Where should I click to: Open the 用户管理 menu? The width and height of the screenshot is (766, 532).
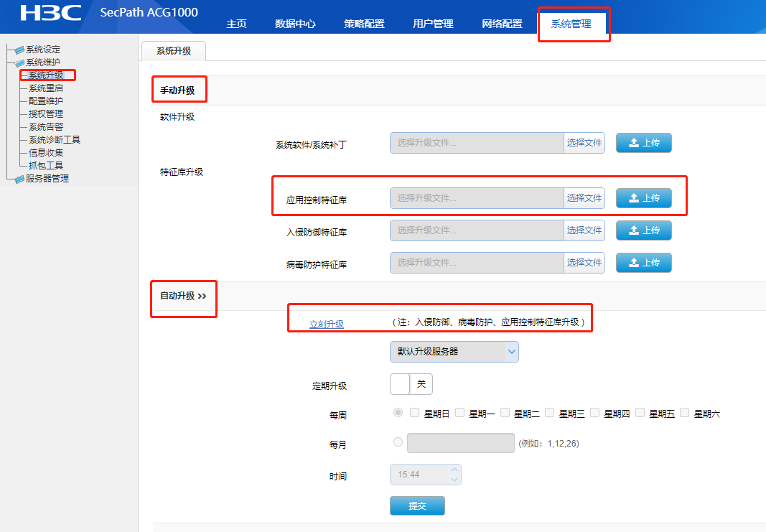coord(433,24)
